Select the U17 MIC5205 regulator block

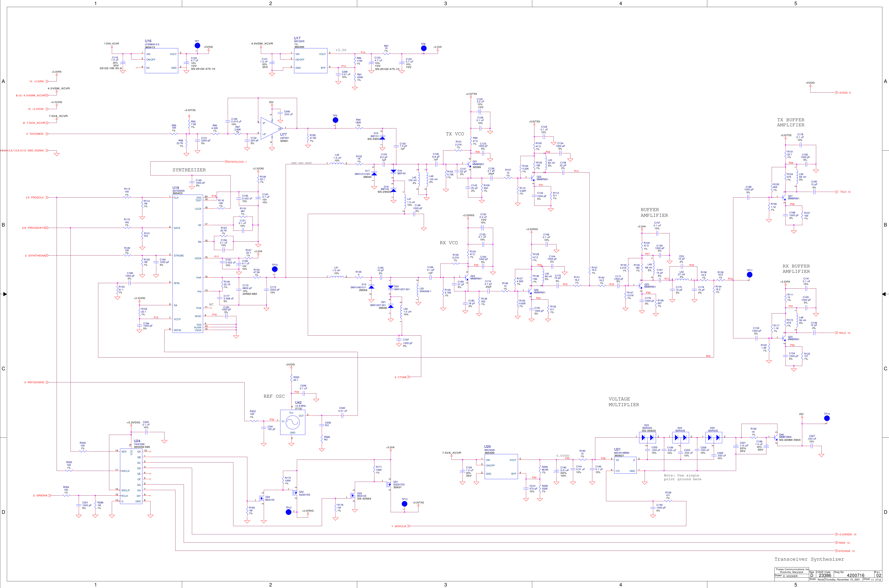[x=310, y=61]
